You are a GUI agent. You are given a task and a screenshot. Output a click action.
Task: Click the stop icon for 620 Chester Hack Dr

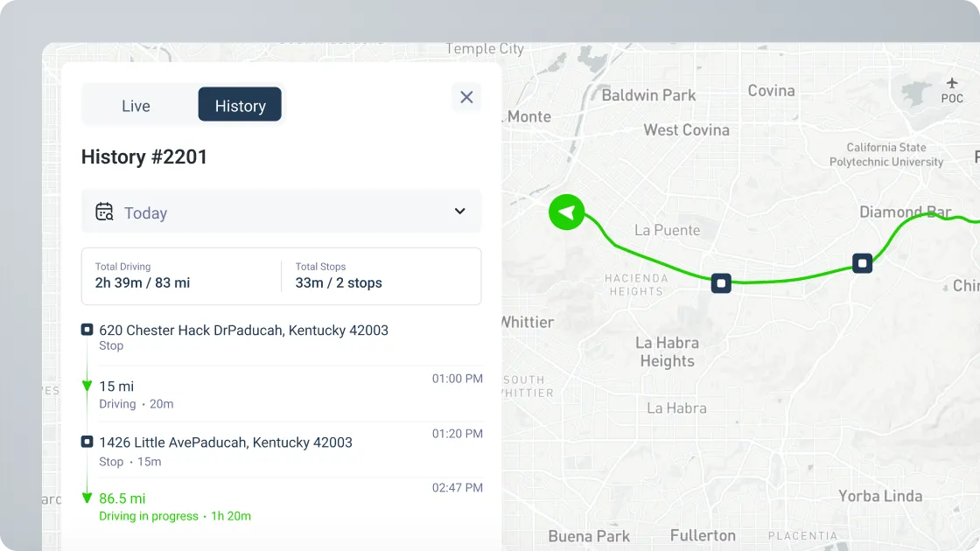pos(87,330)
